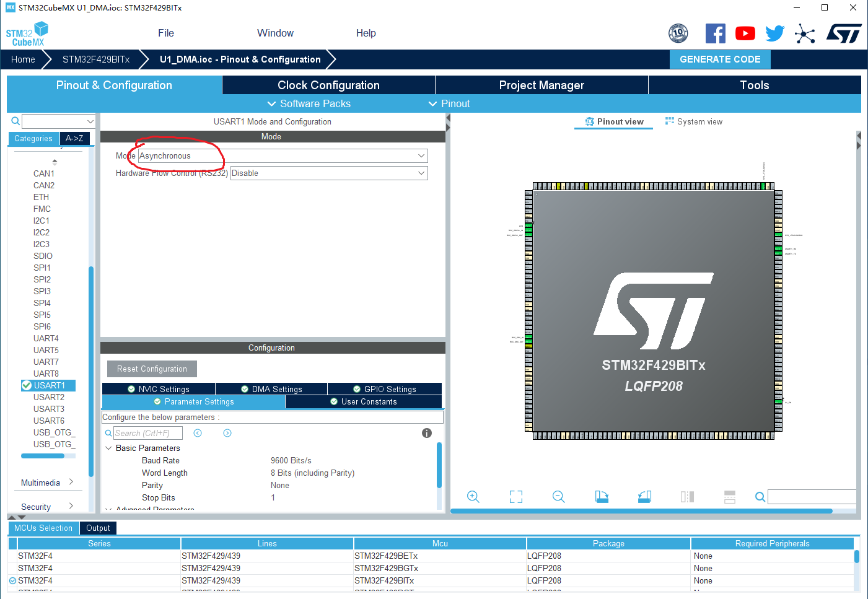Image resolution: width=868 pixels, height=599 pixels.
Task: Expand the Multimedia category
Action: [71, 482]
